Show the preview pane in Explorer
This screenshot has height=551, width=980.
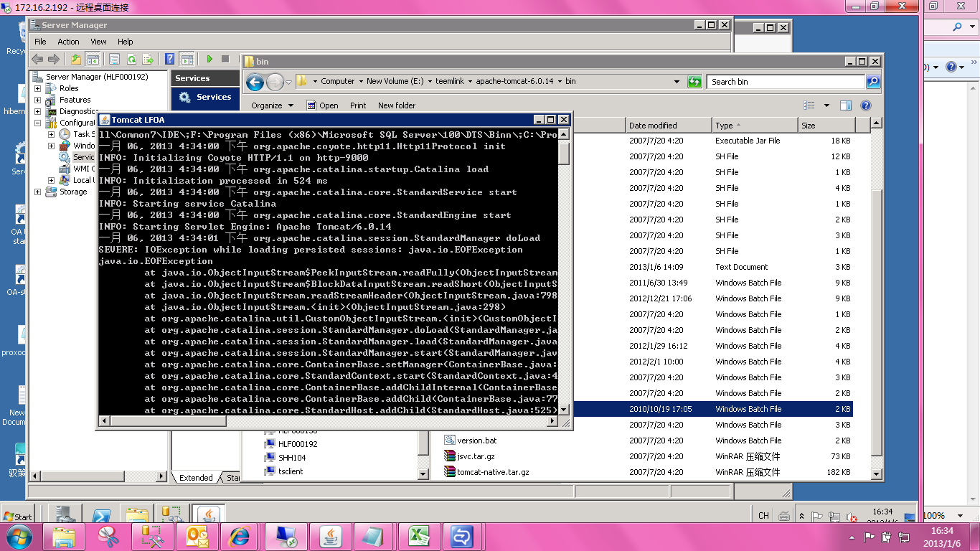pyautogui.click(x=846, y=105)
